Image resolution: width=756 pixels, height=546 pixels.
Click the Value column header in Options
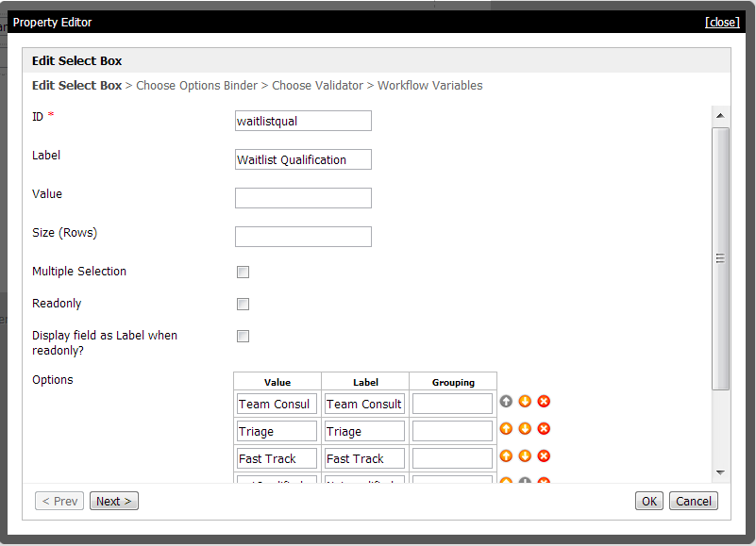pos(277,382)
